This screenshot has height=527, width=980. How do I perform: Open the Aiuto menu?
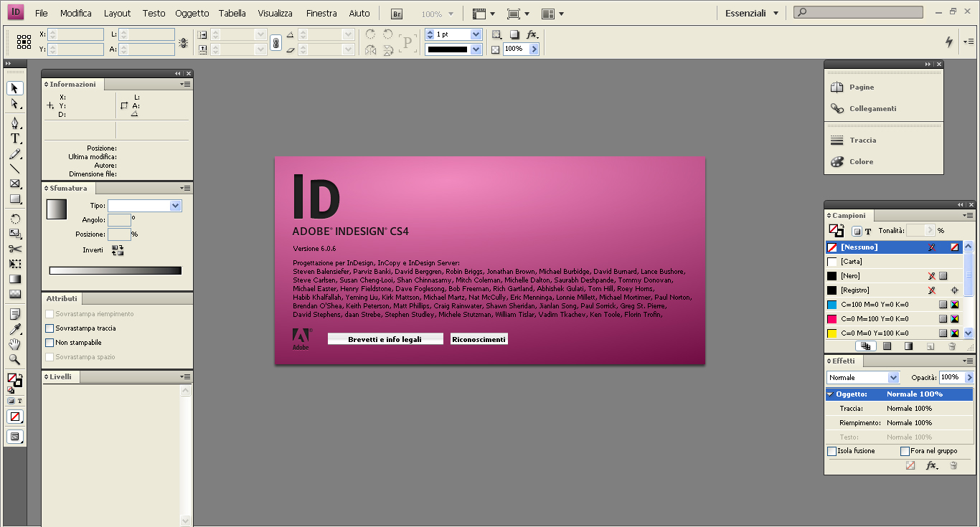[x=359, y=14]
